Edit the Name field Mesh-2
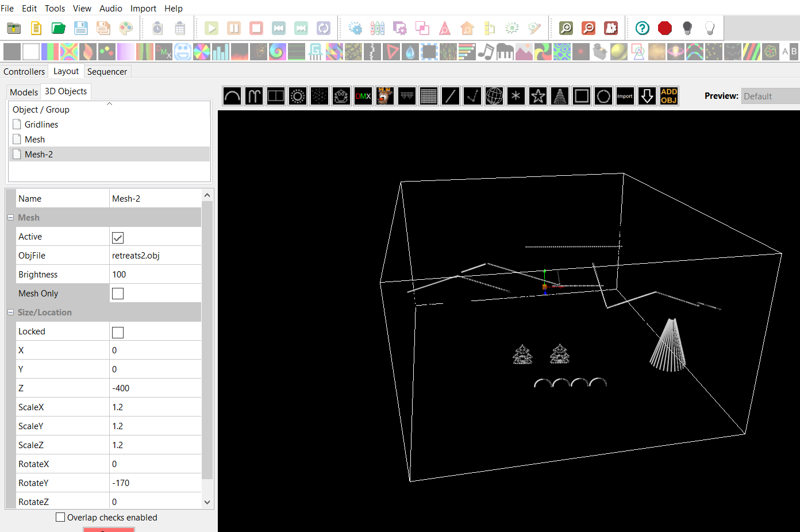Screen dimensions: 800x532 pyautogui.click(x=155, y=199)
